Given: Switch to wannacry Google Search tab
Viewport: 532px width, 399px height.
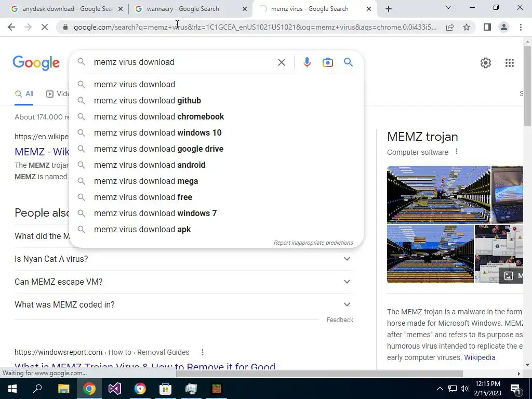Looking at the screenshot, I should pos(191,9).
